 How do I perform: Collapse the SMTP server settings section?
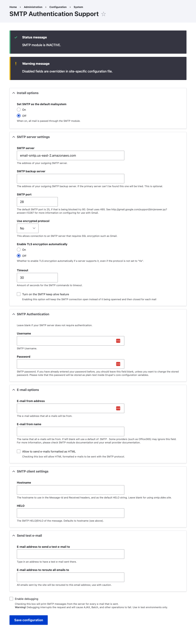point(33,137)
